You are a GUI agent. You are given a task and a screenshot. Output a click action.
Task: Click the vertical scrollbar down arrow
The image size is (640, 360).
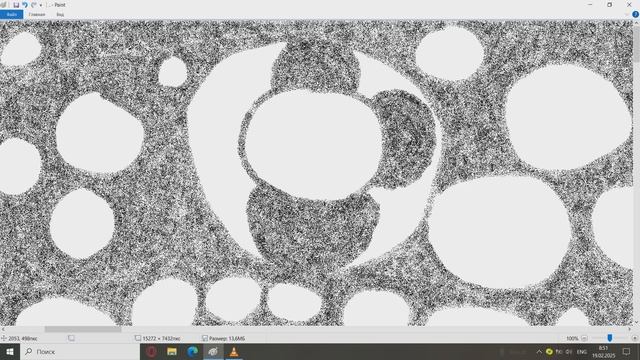coord(636,323)
